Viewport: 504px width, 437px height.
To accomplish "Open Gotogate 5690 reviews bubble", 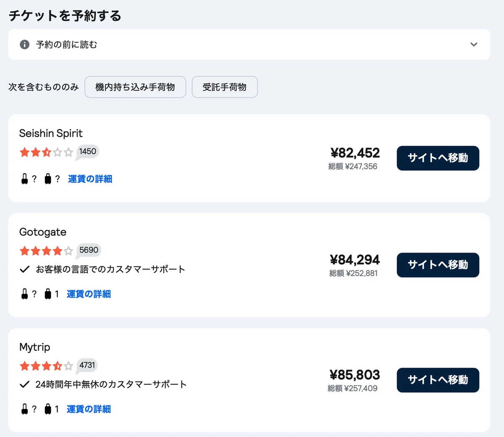I will click(x=89, y=250).
